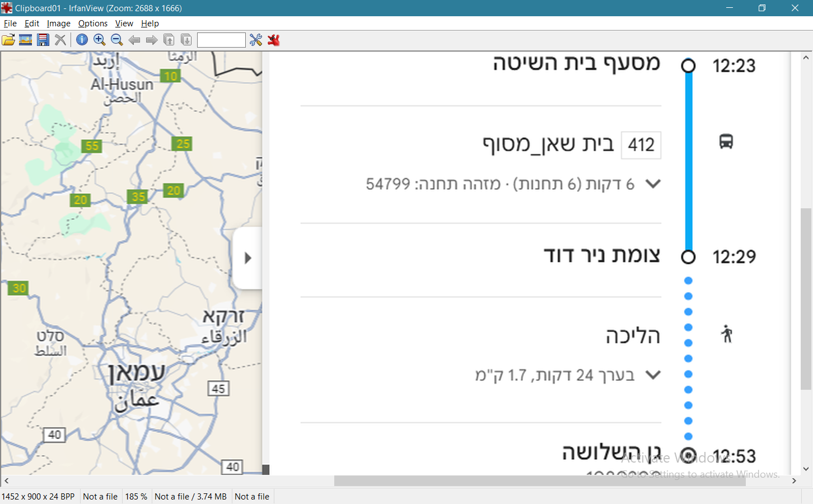Open About IrfanView via red cat icon
This screenshot has height=504, width=813.
273,40
